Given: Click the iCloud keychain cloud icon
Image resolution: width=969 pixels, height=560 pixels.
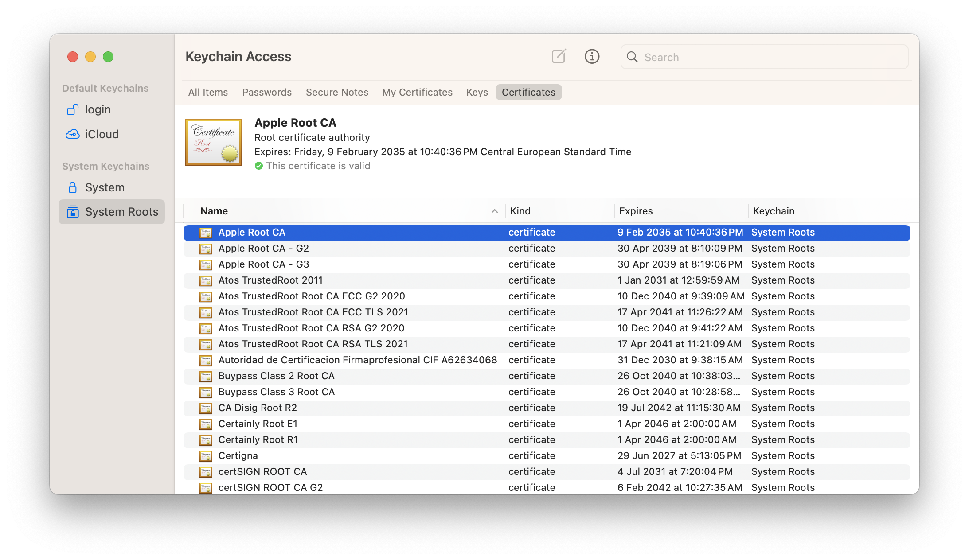Looking at the screenshot, I should point(72,134).
